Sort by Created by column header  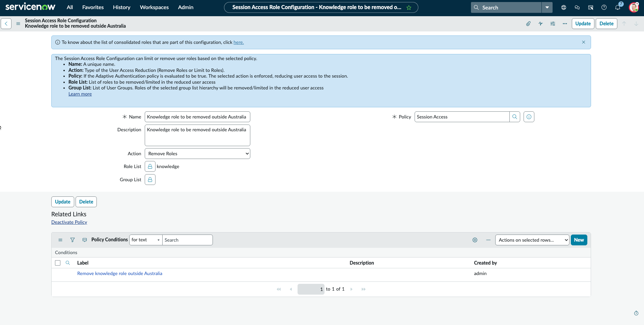tap(485, 263)
